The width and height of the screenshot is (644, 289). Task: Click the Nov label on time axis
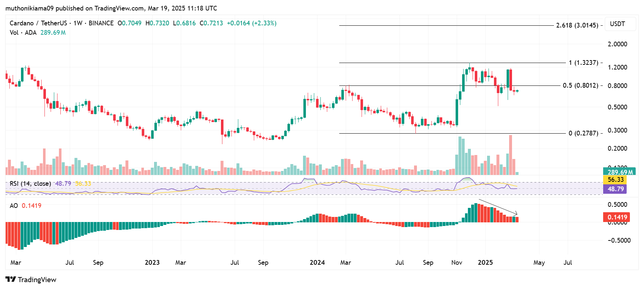click(x=457, y=263)
